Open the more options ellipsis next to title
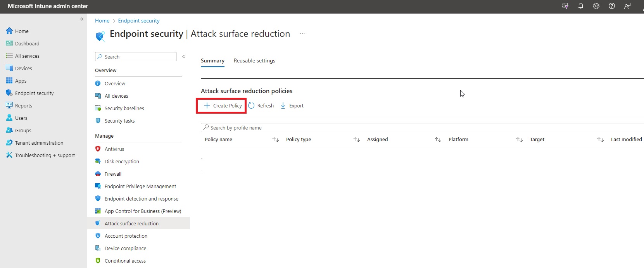644x268 pixels. point(302,34)
